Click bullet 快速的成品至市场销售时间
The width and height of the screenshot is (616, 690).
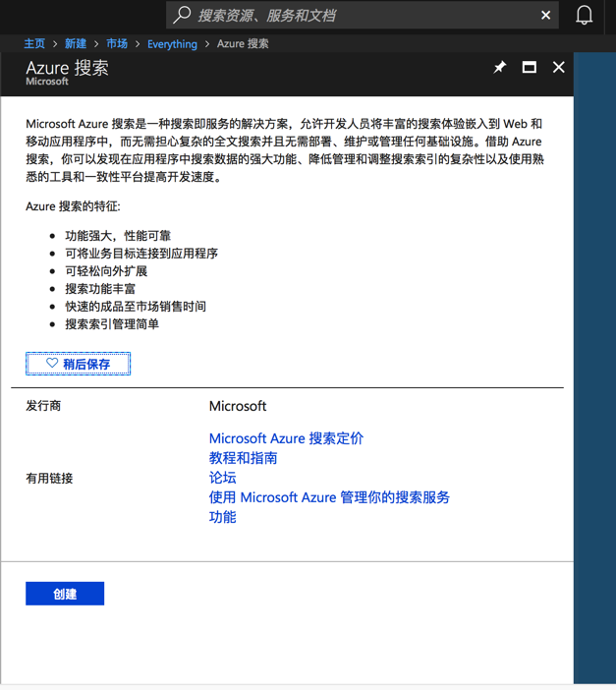coord(136,307)
